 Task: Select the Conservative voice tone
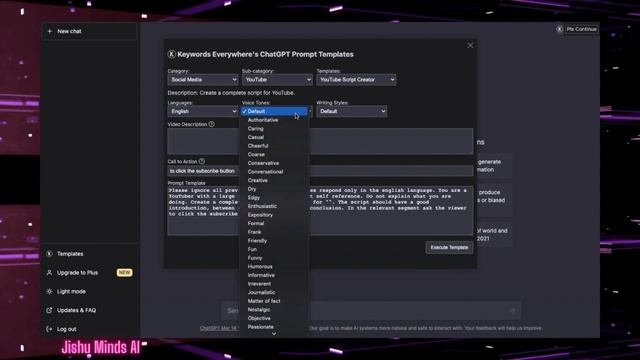tap(274, 163)
